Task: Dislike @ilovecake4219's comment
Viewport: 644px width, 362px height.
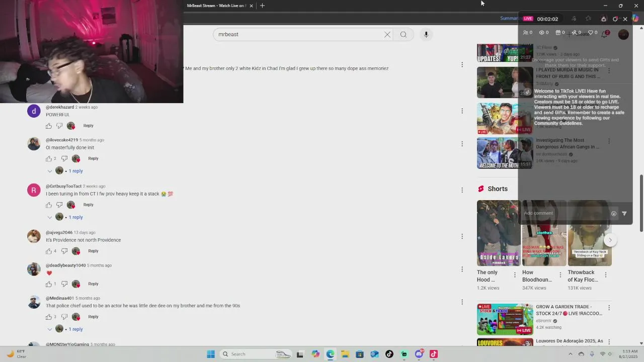Action: tap(64, 158)
